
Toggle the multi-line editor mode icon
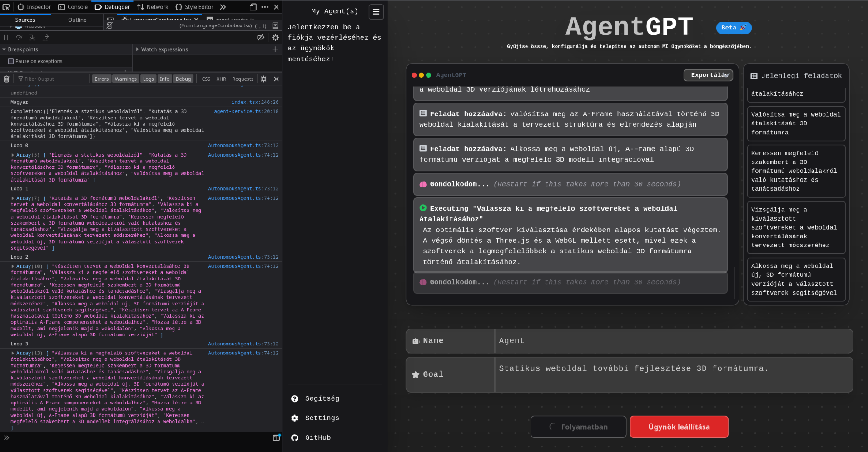coord(276,438)
